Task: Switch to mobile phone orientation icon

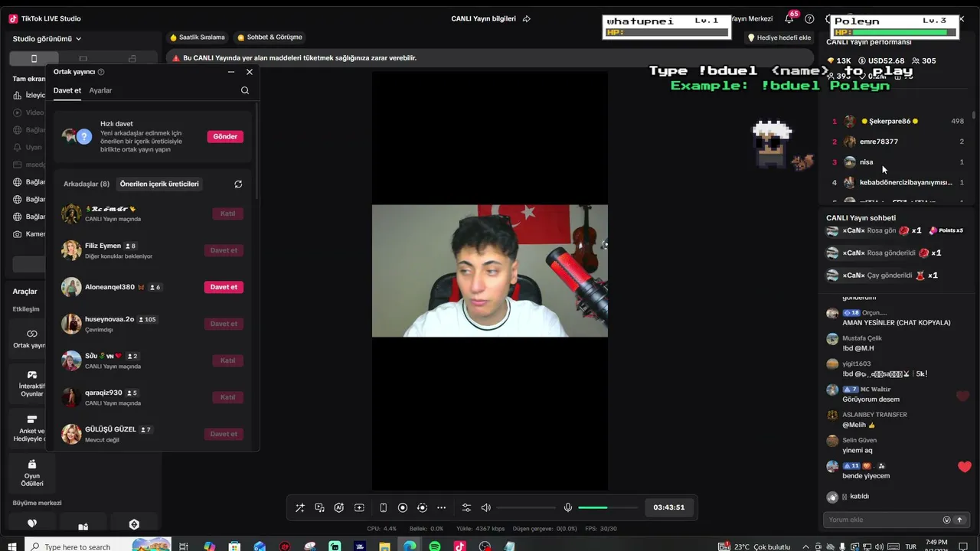Action: [x=383, y=507]
